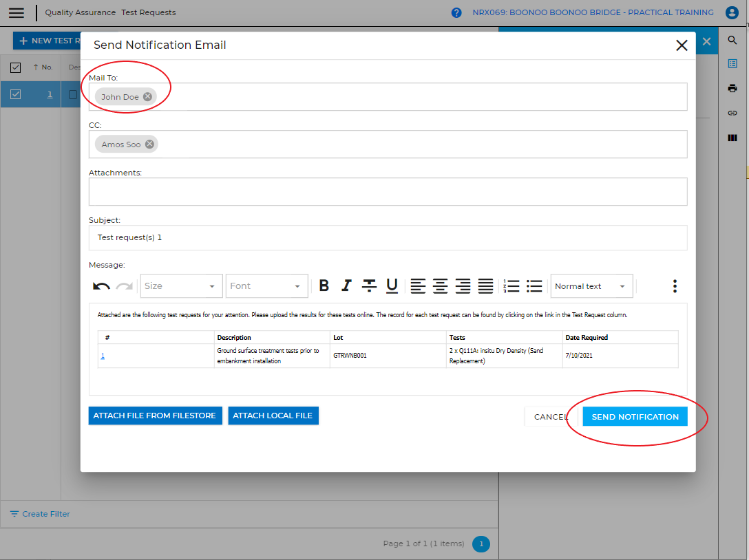Viewport: 749px width, 560px height.
Task: Remove Amos Soo from CC
Action: 149,144
